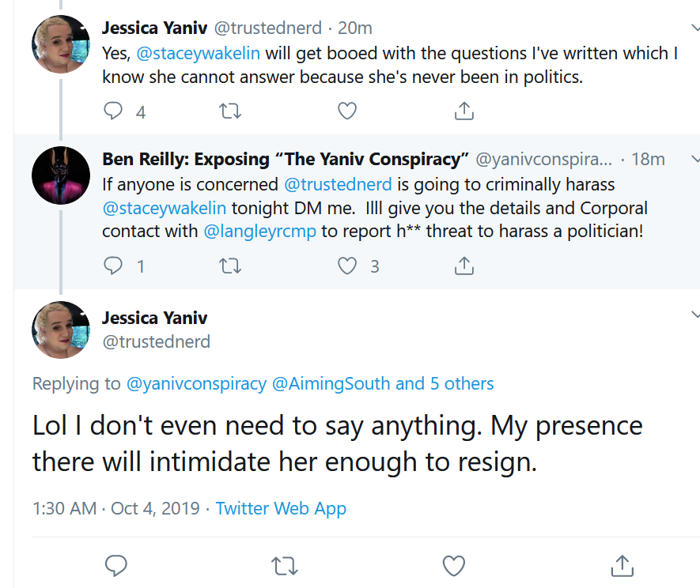700x588 pixels.
Task: Open the @langleyrcmp mention link
Action: pyautogui.click(x=259, y=232)
